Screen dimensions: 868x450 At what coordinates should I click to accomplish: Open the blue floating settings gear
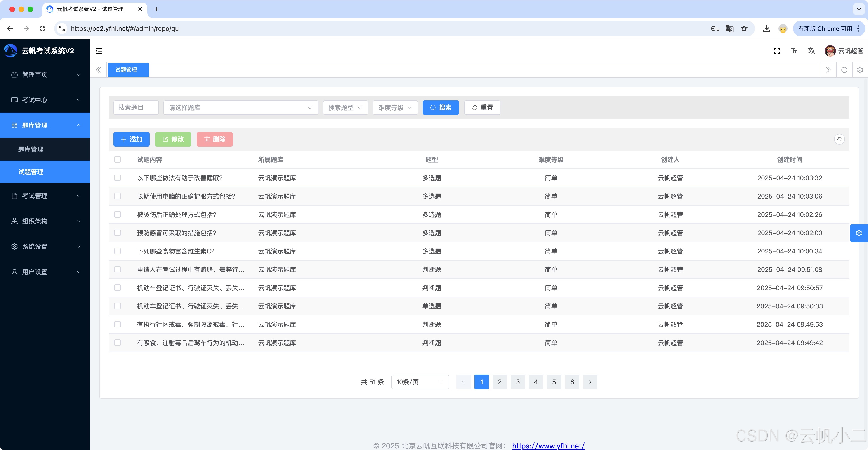point(859,233)
